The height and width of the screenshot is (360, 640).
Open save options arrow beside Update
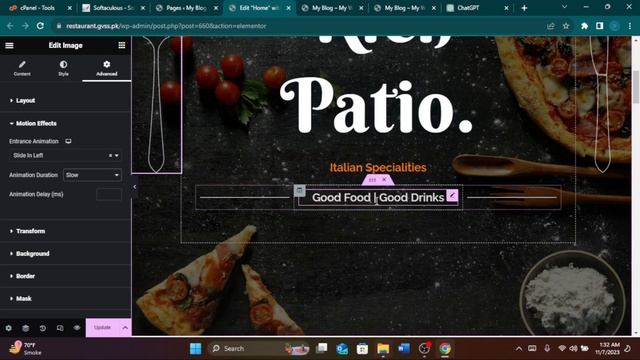point(125,327)
